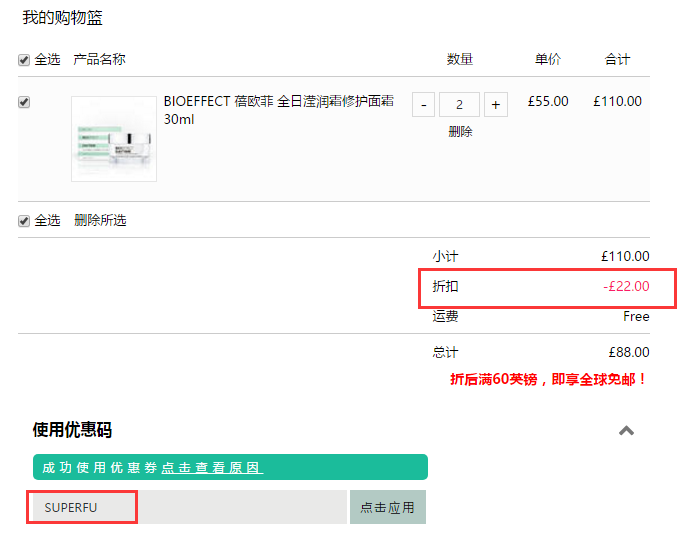Increase quantity with the plus button

495,105
